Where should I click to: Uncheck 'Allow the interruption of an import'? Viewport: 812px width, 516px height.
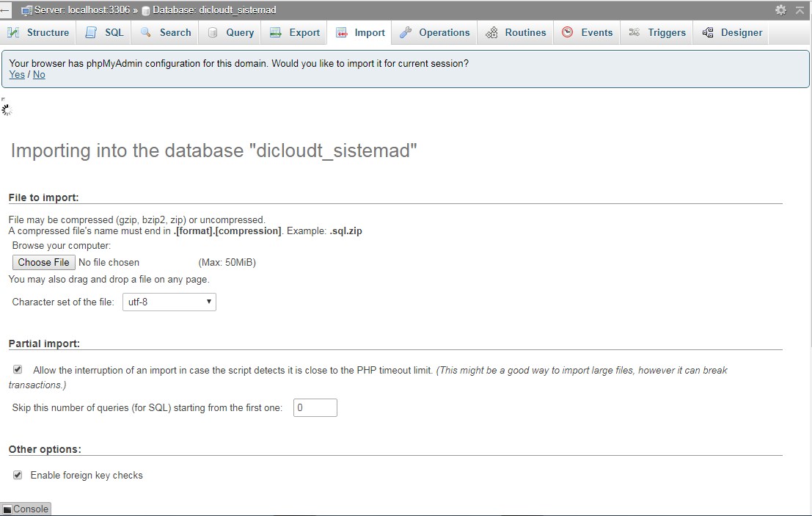[18, 369]
